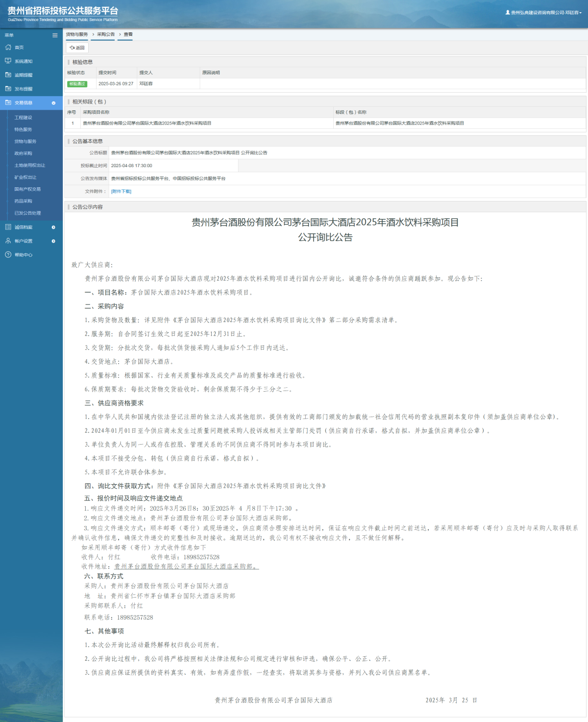Expand the 帐户设置 arrow

point(54,241)
